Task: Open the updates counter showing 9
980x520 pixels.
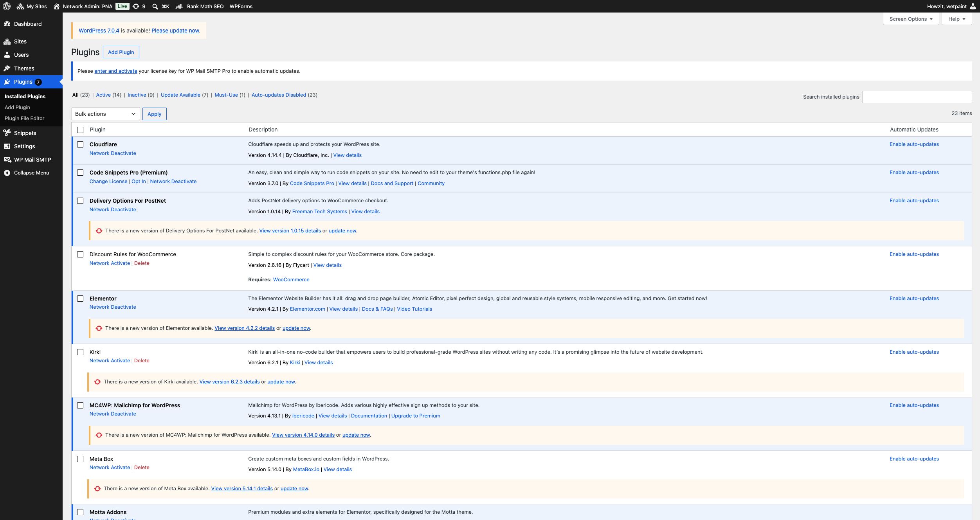Action: tap(139, 6)
